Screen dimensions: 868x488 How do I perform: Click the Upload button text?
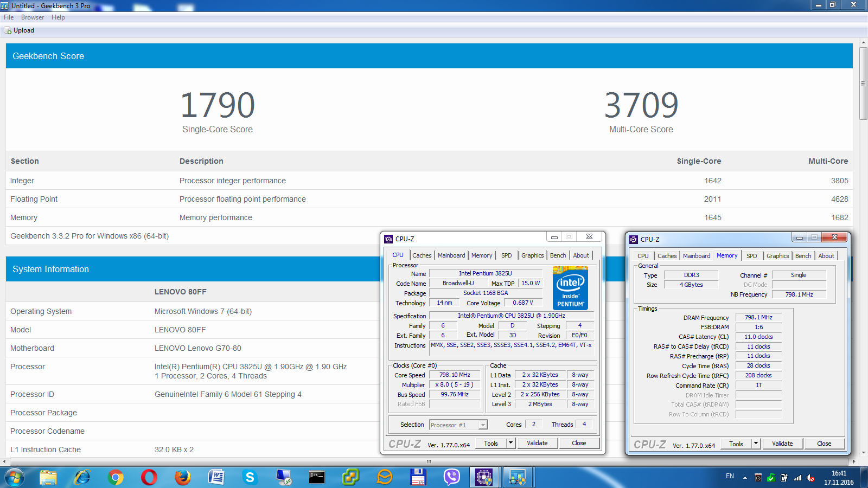pos(24,30)
